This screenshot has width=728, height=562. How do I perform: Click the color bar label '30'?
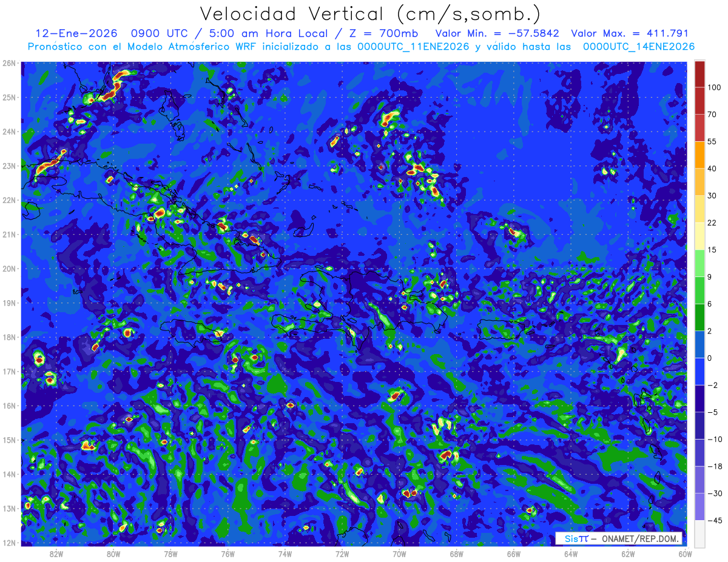[712, 196]
